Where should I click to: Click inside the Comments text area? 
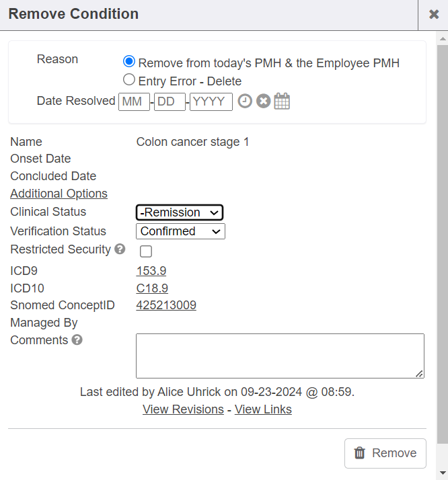point(280,356)
